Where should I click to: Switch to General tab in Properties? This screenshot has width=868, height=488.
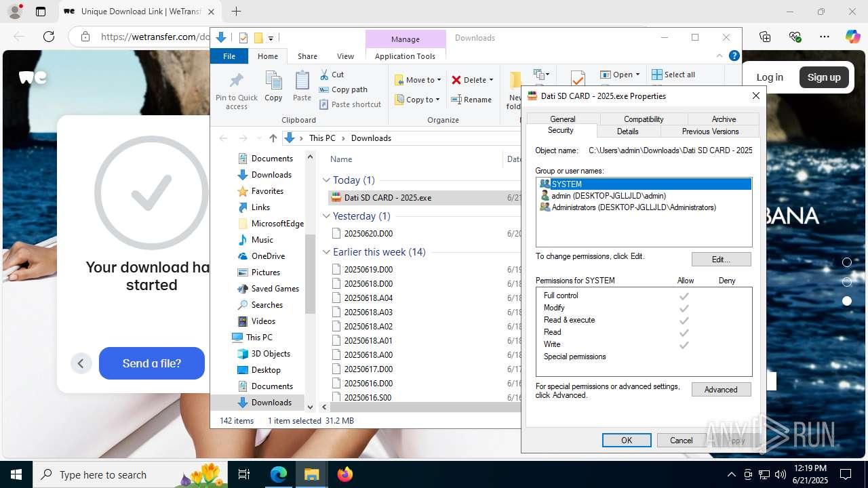[563, 119]
